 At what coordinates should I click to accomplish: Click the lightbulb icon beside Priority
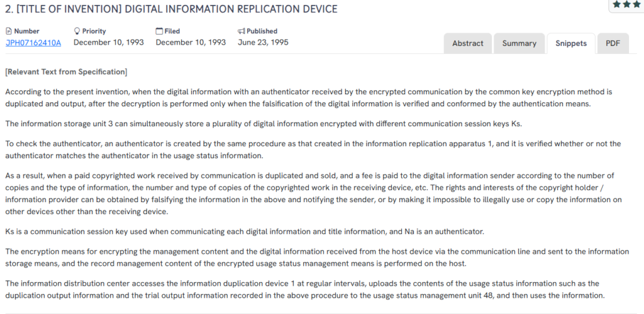click(x=77, y=31)
